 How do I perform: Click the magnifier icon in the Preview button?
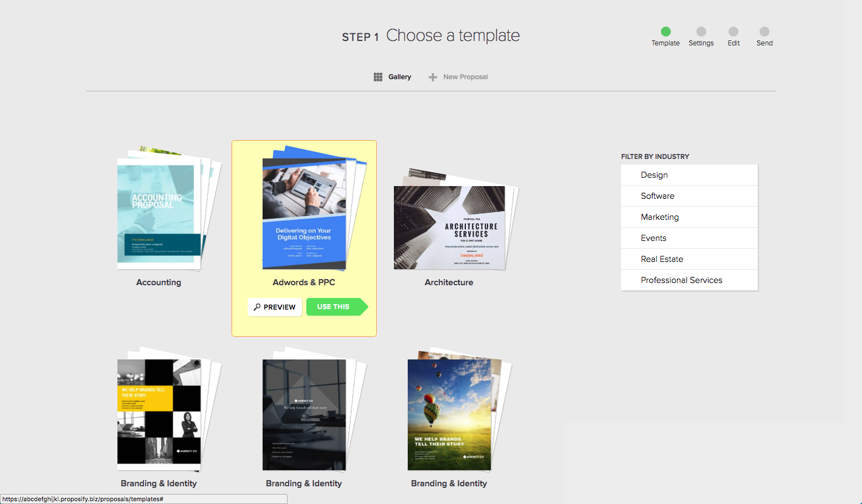(257, 307)
